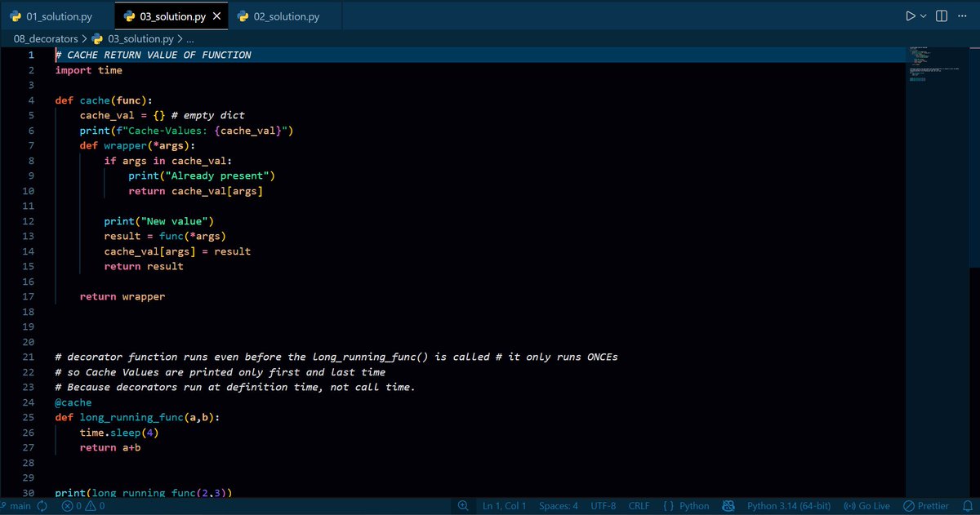This screenshot has height=515, width=980.
Task: Split the editor to the right
Action: (942, 16)
